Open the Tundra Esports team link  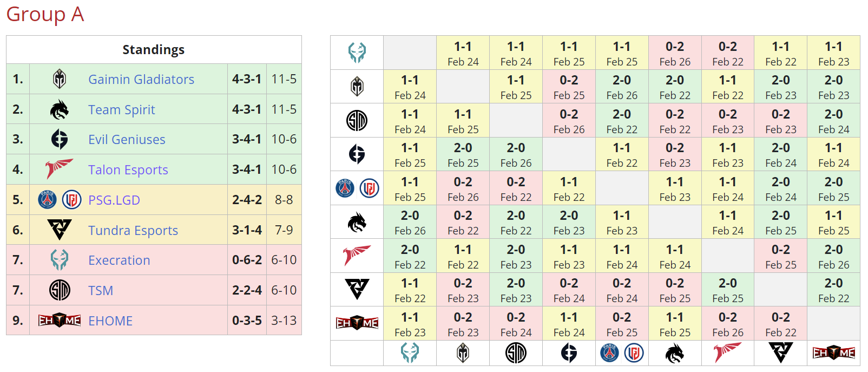click(133, 230)
